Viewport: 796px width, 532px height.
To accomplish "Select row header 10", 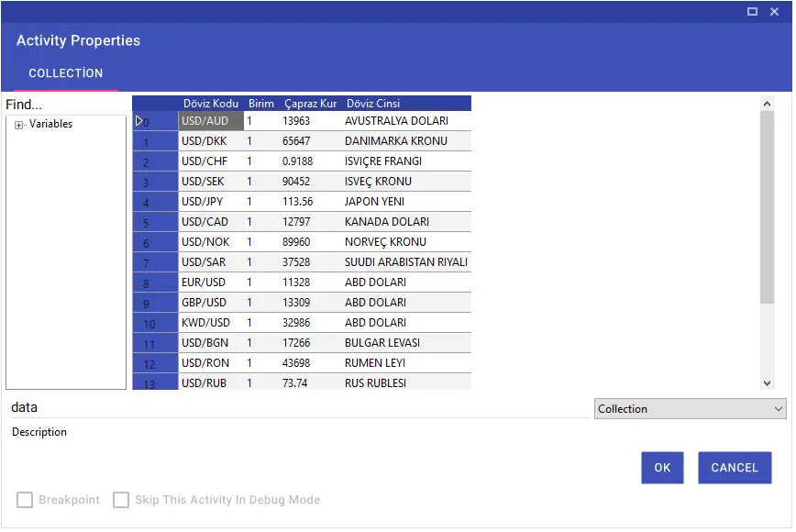I will 156,324.
